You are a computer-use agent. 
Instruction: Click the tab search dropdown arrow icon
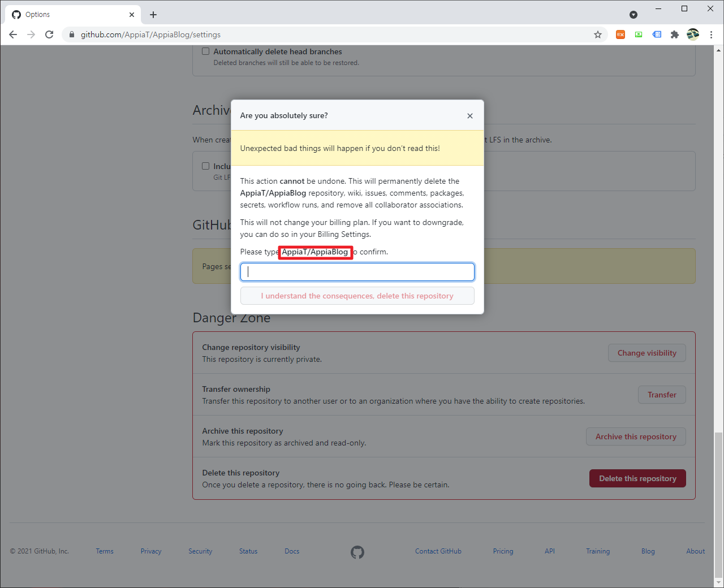(x=633, y=15)
